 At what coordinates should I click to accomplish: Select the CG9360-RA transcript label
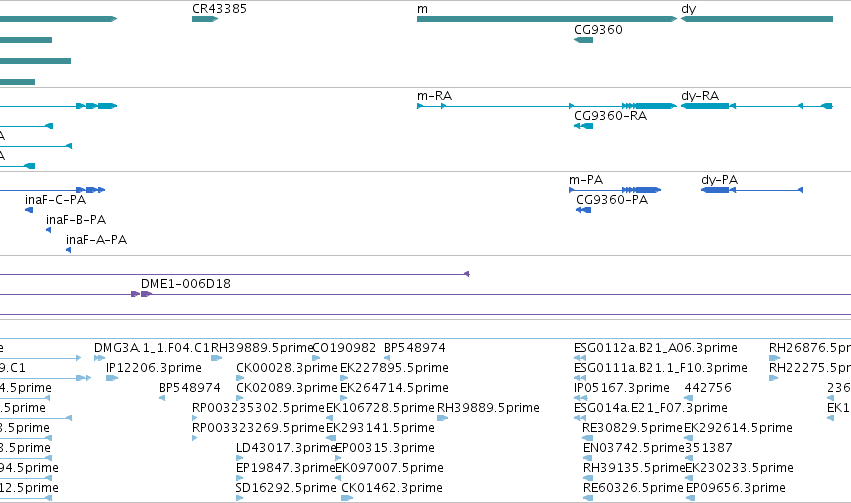611,116
